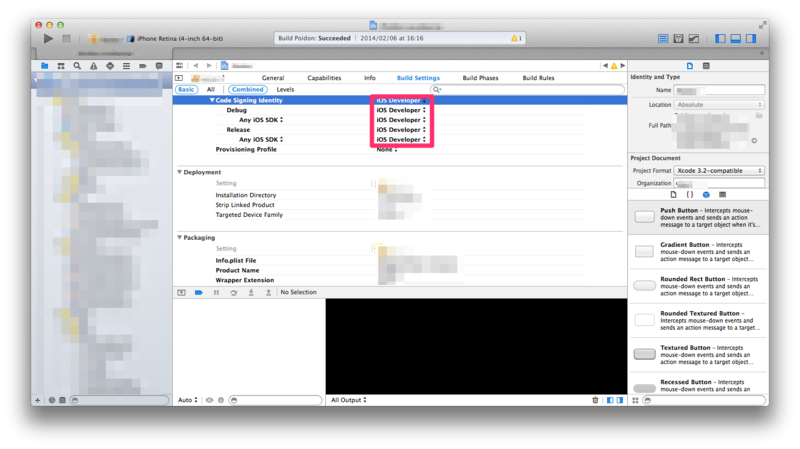Open the Symbol navigator
The height and width of the screenshot is (449, 800).
click(61, 66)
